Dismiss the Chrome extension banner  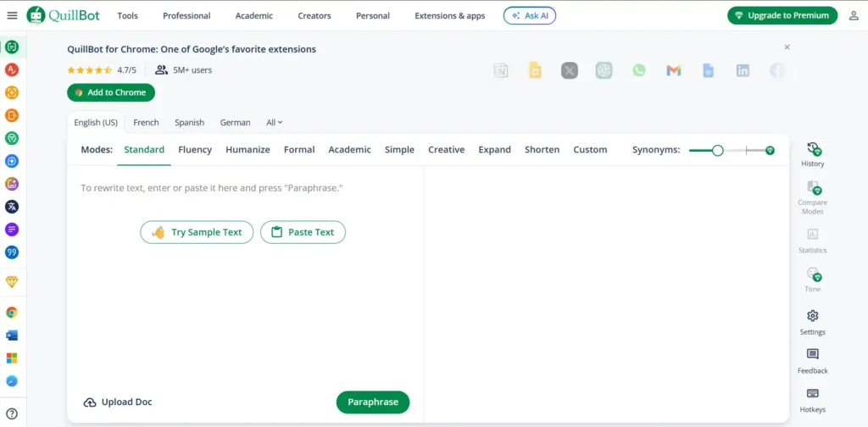coord(787,47)
